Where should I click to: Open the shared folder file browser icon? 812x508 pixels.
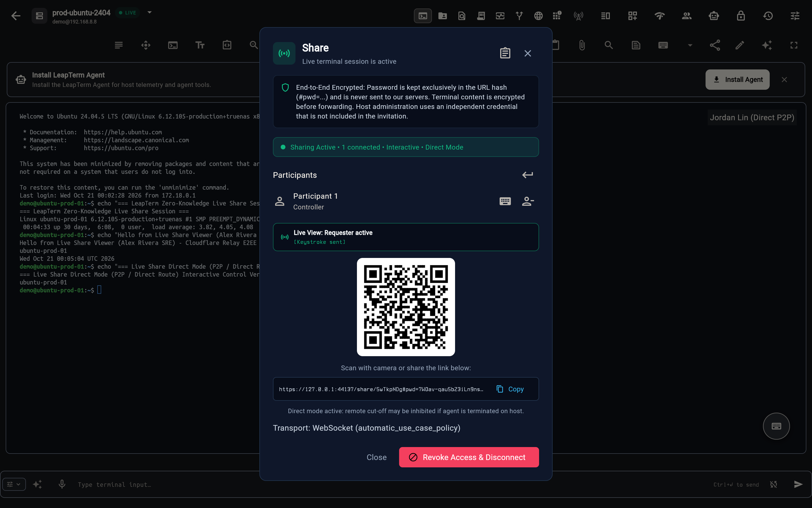point(443,16)
